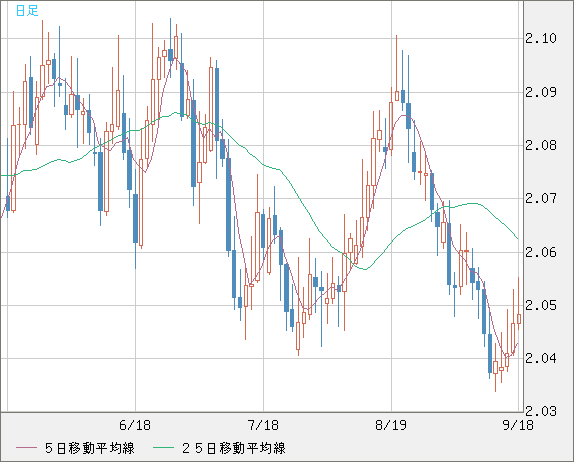Click the 9/18 date label
This screenshot has width=574, height=462.
pyautogui.click(x=518, y=425)
